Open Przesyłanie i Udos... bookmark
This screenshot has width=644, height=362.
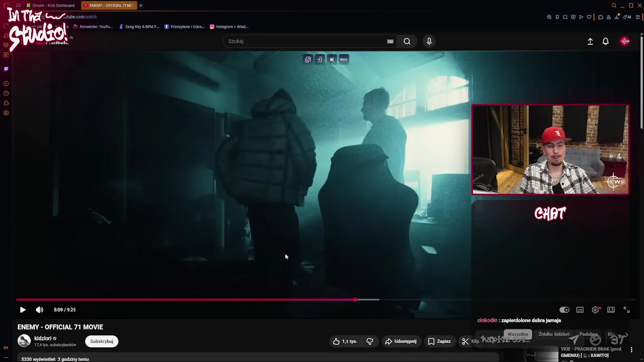click(x=185, y=27)
